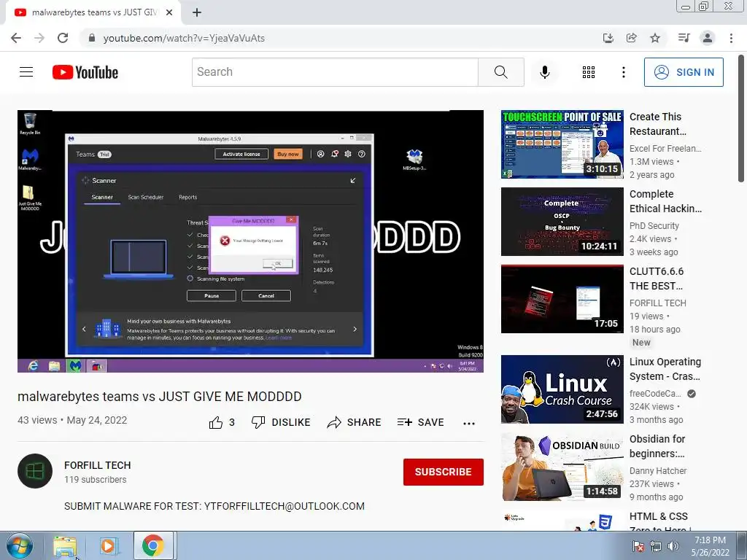This screenshot has width=747, height=560.
Task: Open the YouTube apps grid
Action: [x=589, y=72]
